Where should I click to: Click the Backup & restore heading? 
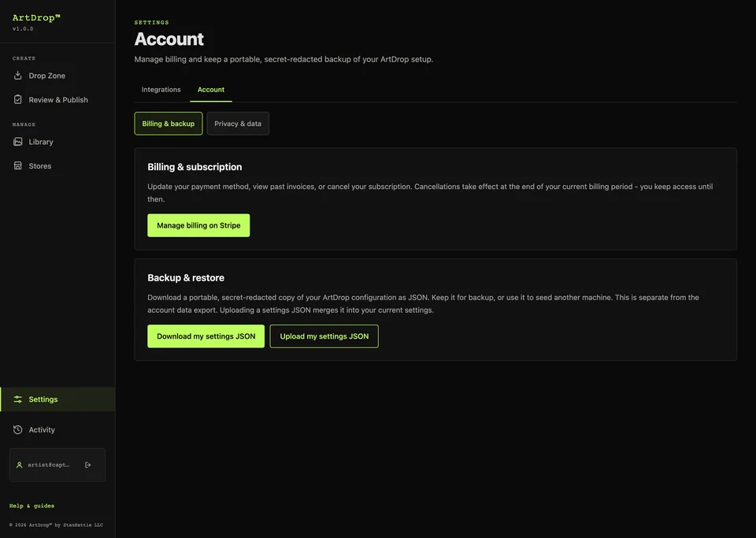pos(186,278)
